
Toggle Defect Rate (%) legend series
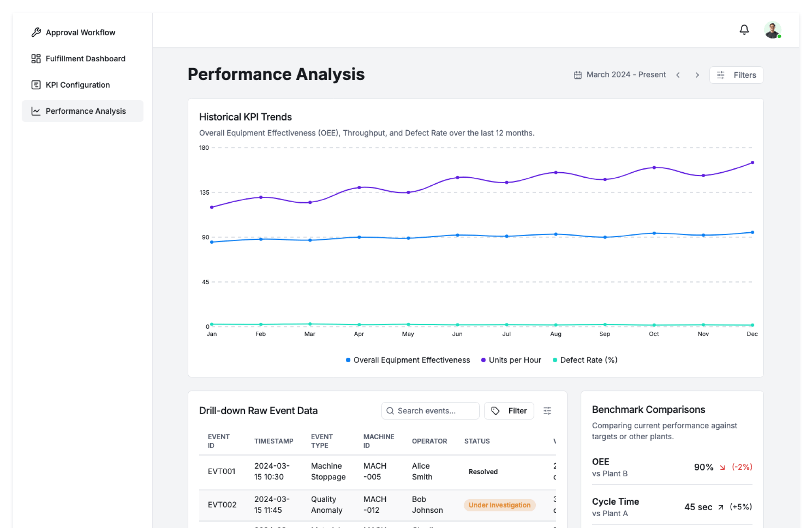585,360
